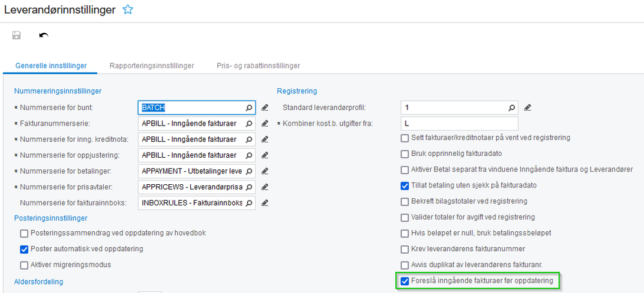Uncheck Tillat betaling uten sjekk på fakturadato
The image size is (644, 293).
(405, 186)
